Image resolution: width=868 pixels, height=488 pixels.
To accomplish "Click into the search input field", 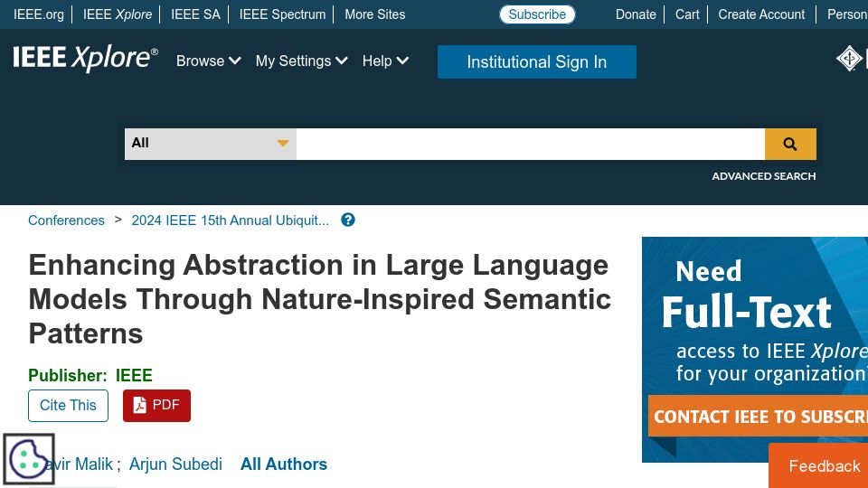I will tap(531, 144).
